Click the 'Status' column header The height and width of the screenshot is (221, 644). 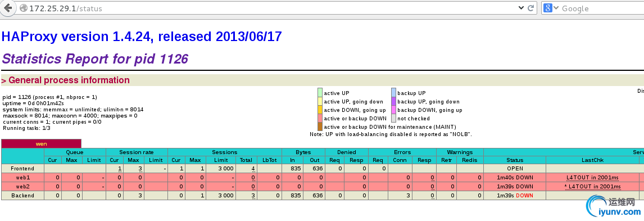(515, 160)
